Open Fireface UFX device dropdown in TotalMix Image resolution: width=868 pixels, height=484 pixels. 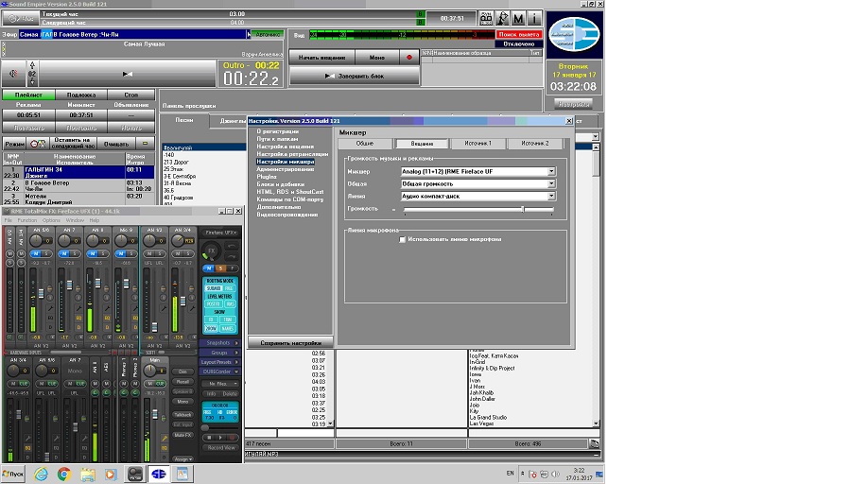click(220, 233)
